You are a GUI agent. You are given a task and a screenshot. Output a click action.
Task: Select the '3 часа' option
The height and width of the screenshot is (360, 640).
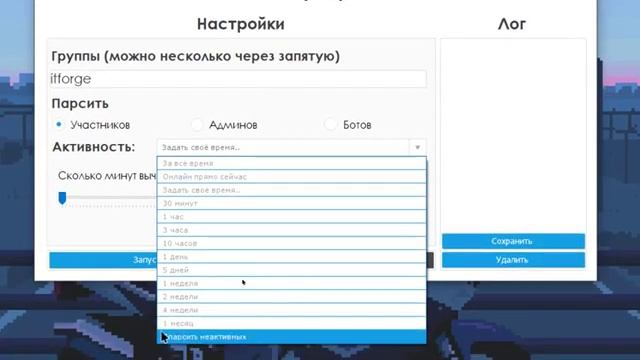(x=291, y=230)
